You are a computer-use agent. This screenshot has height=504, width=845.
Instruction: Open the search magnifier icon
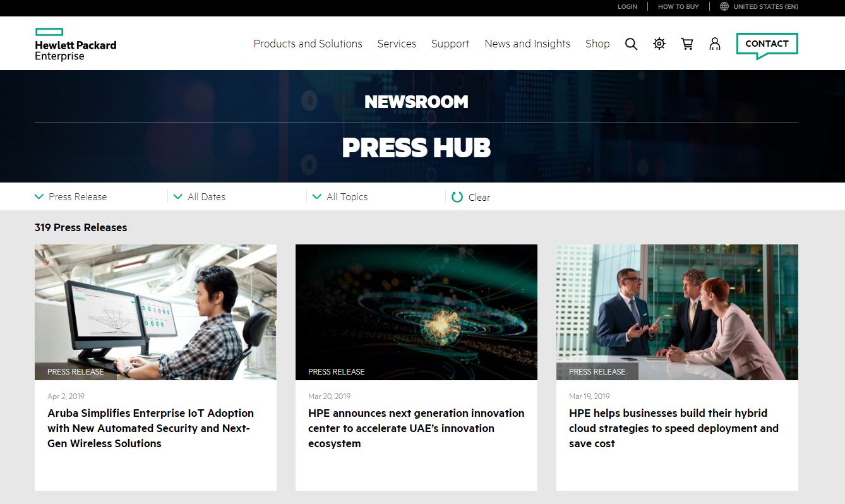(x=631, y=44)
